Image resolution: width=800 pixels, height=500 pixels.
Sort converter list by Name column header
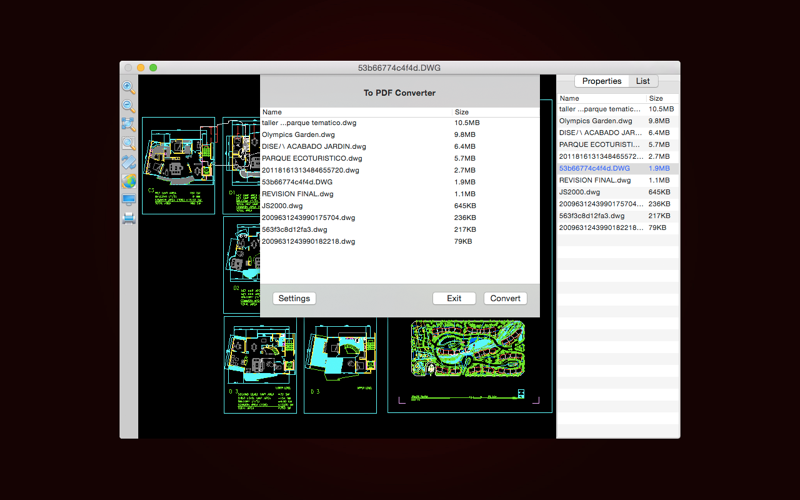(x=356, y=112)
